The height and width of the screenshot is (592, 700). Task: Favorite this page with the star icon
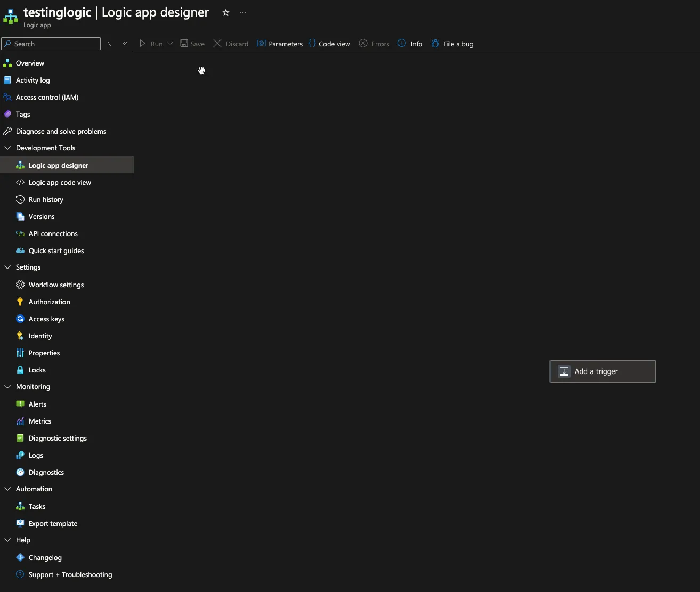tap(226, 13)
